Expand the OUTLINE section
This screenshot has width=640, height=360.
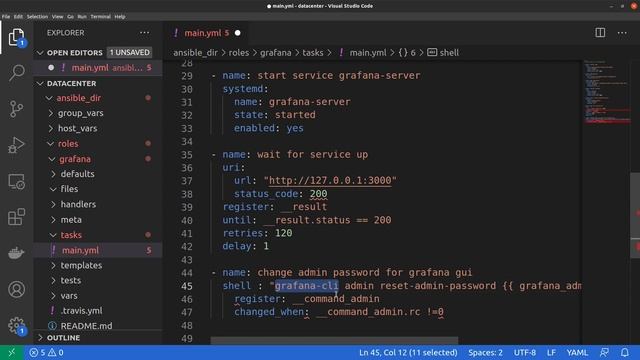click(40, 338)
